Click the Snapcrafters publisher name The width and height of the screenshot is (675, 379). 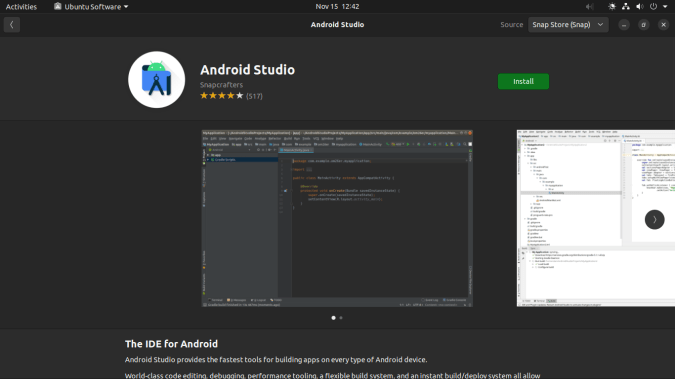(x=221, y=85)
